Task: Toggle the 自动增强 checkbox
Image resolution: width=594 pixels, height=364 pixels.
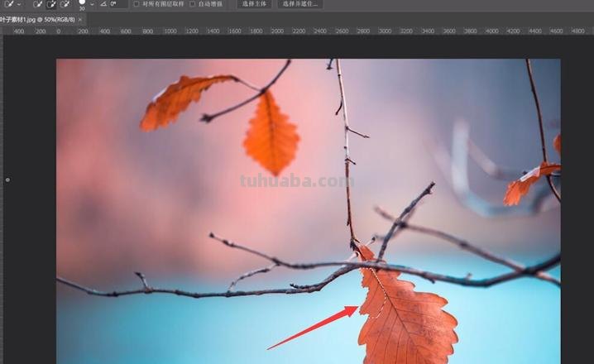Action: 193,4
